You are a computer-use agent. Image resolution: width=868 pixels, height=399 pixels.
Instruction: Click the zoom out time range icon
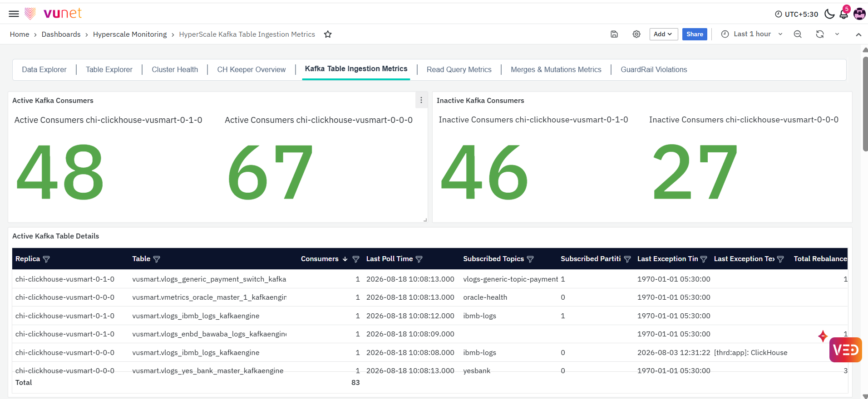[798, 34]
